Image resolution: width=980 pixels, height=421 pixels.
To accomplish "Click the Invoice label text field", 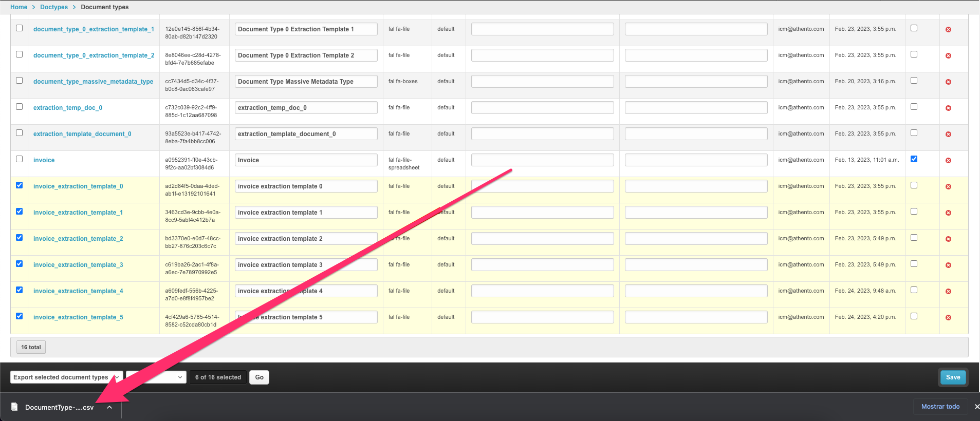I will [x=306, y=160].
